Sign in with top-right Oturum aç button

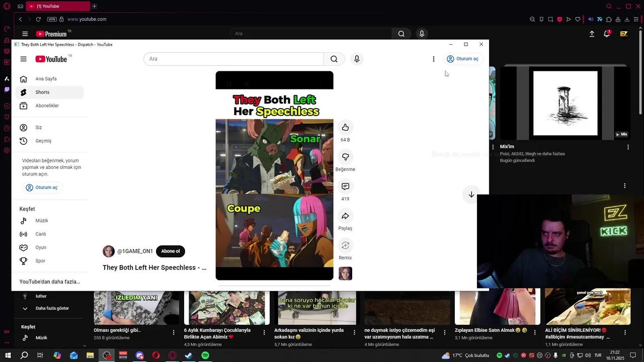(462, 59)
